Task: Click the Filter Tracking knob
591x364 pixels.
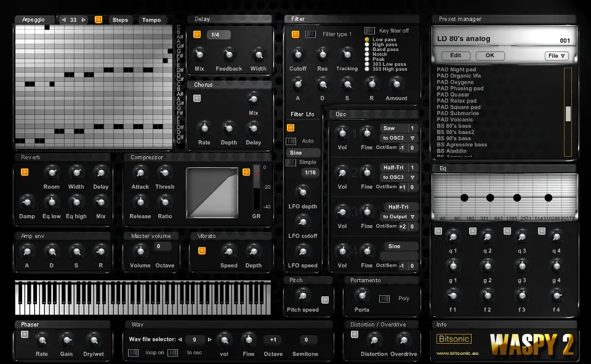Action: 347,55
